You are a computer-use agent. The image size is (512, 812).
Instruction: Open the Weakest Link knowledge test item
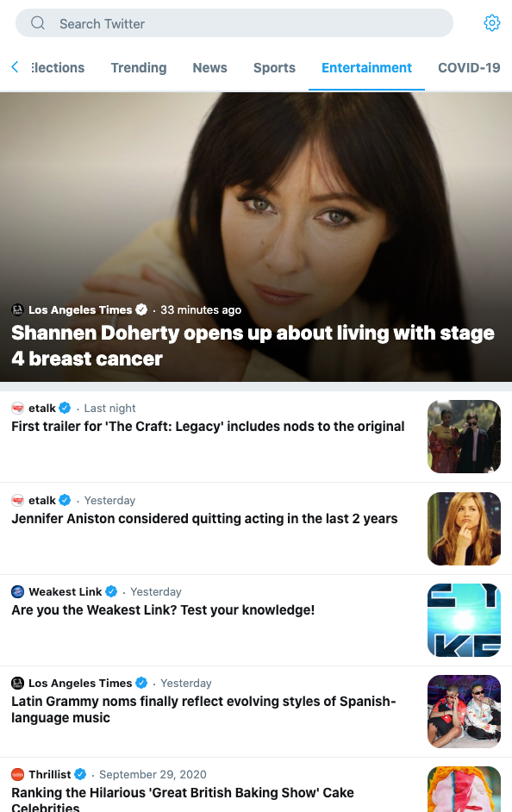tap(163, 610)
